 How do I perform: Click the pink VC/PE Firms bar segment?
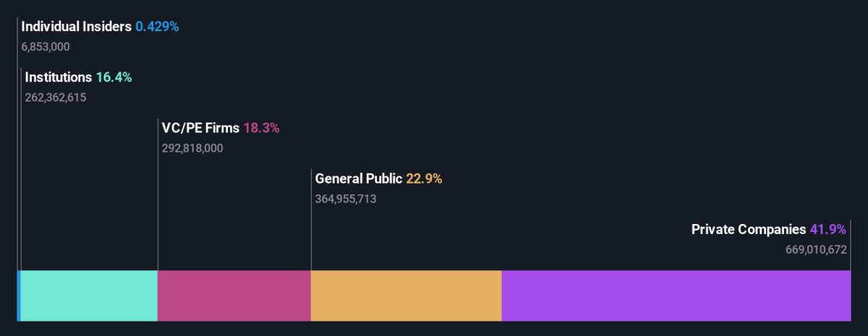click(x=234, y=296)
